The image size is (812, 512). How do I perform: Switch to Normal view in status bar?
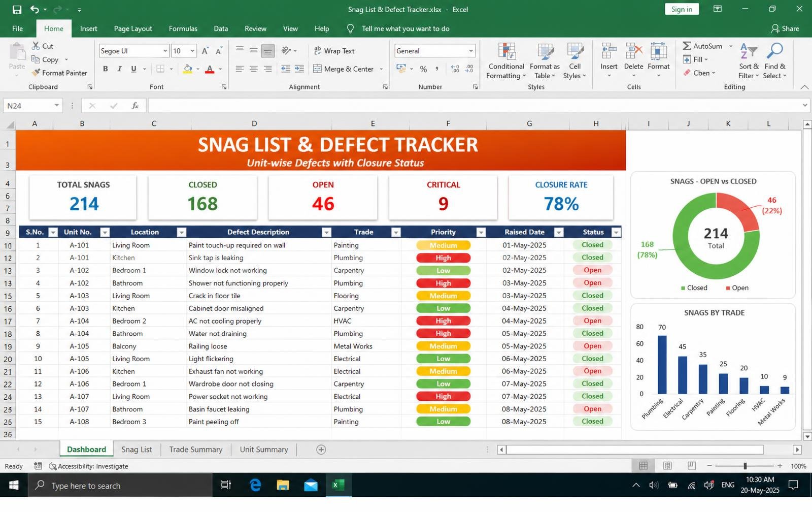click(643, 466)
